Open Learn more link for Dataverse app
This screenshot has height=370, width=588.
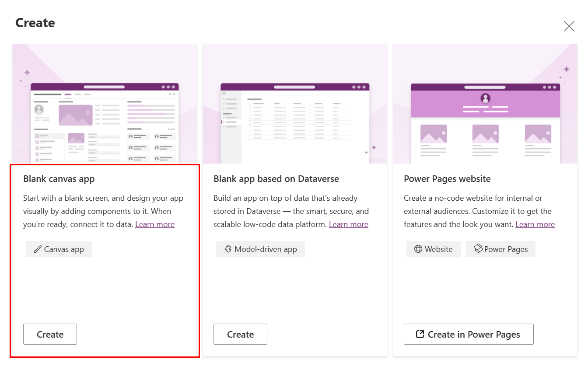(349, 224)
